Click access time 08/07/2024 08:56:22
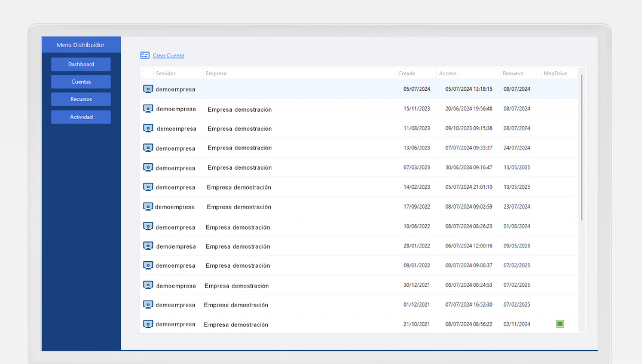Viewport: 642px width, 364px height. tap(469, 324)
